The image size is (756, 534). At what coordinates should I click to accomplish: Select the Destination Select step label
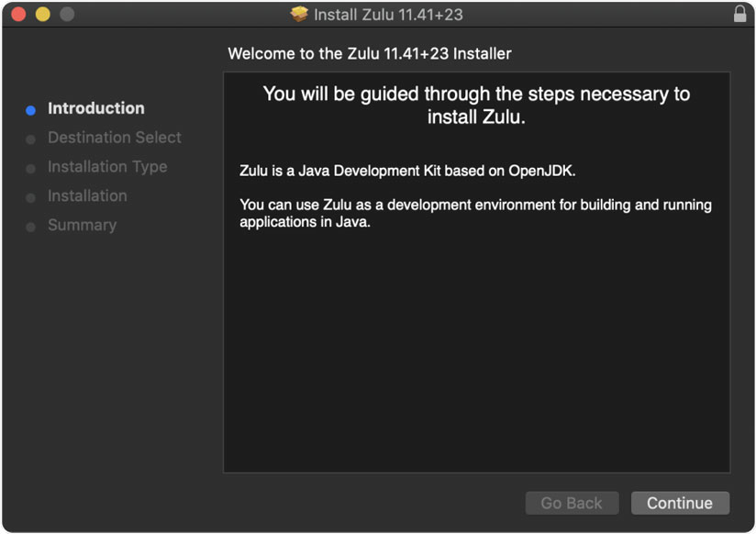pyautogui.click(x=114, y=138)
